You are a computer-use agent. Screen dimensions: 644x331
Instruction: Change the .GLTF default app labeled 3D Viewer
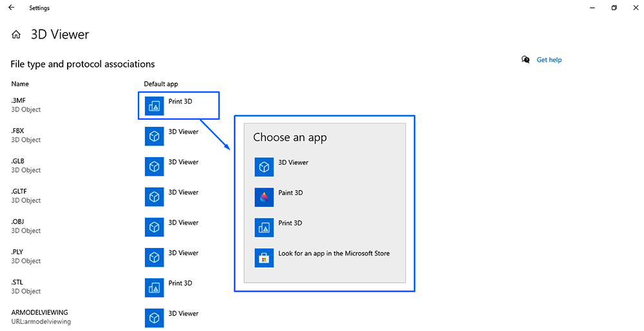[183, 192]
